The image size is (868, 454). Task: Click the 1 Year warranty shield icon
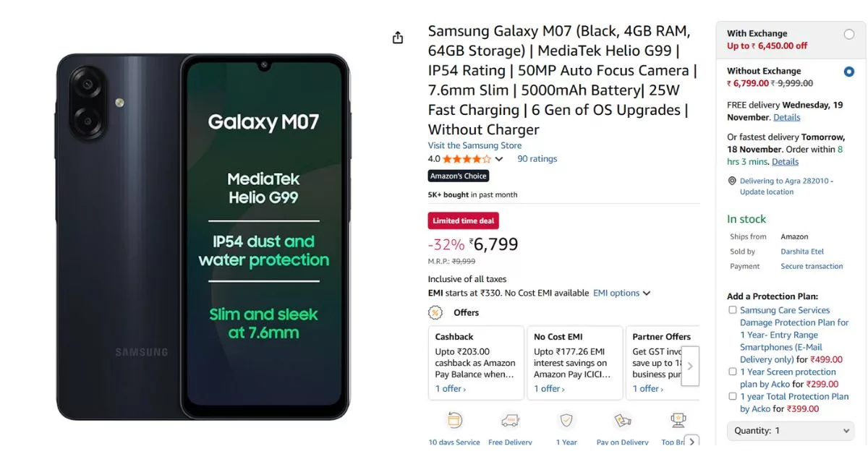(x=566, y=419)
